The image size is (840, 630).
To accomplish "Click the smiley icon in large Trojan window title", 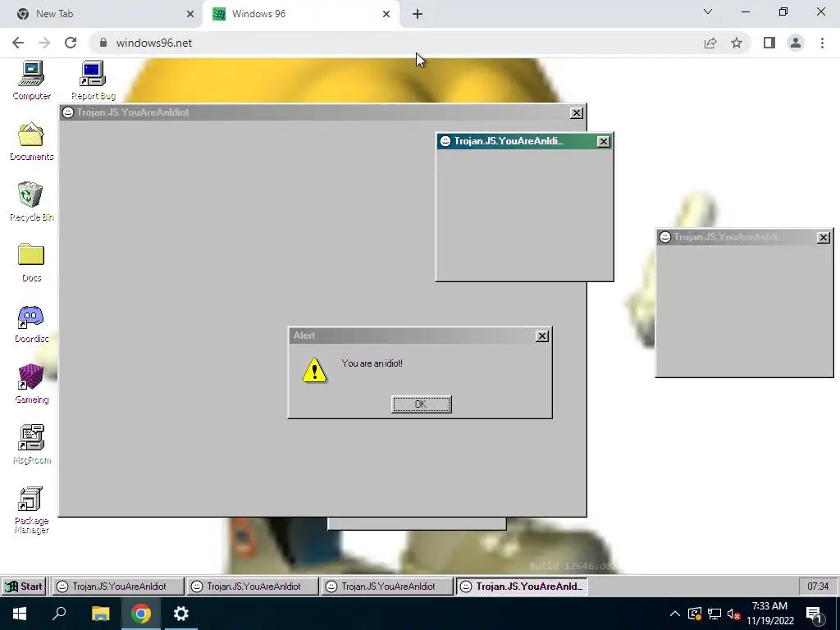I will [x=67, y=112].
